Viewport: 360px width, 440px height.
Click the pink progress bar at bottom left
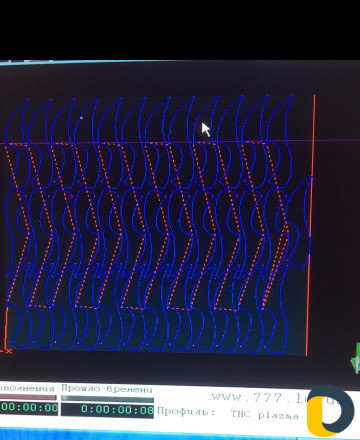(x=28, y=397)
